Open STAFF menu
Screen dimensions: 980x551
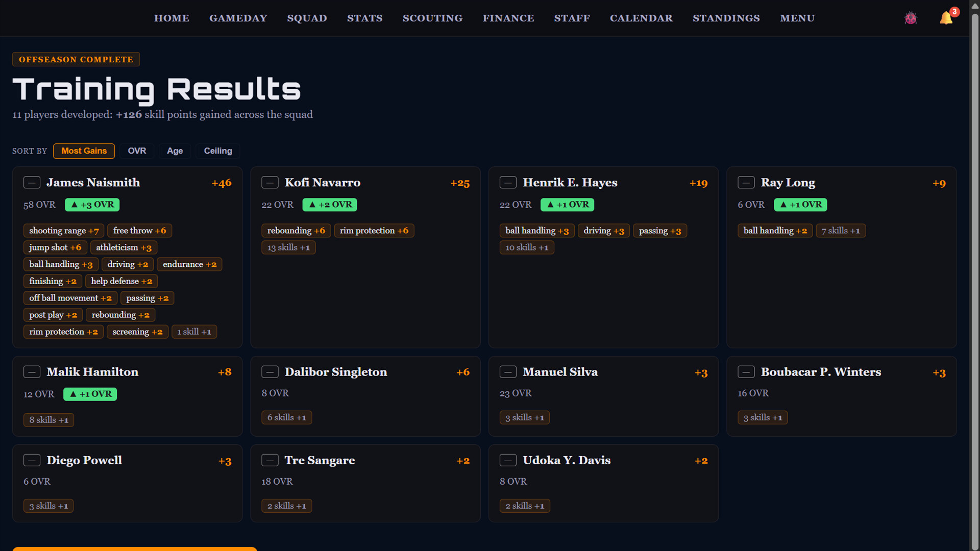click(x=572, y=18)
